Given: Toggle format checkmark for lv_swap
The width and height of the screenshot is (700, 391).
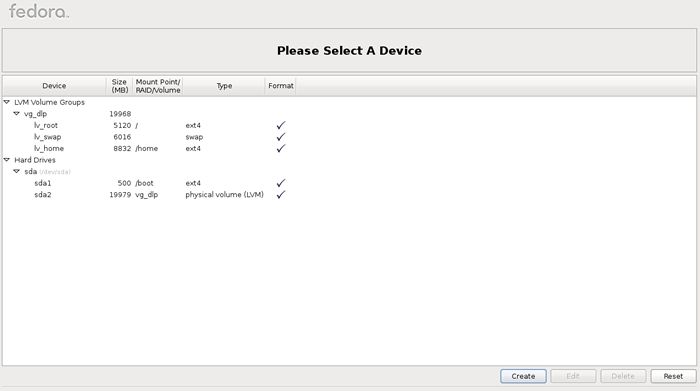Looking at the screenshot, I should [x=280, y=137].
